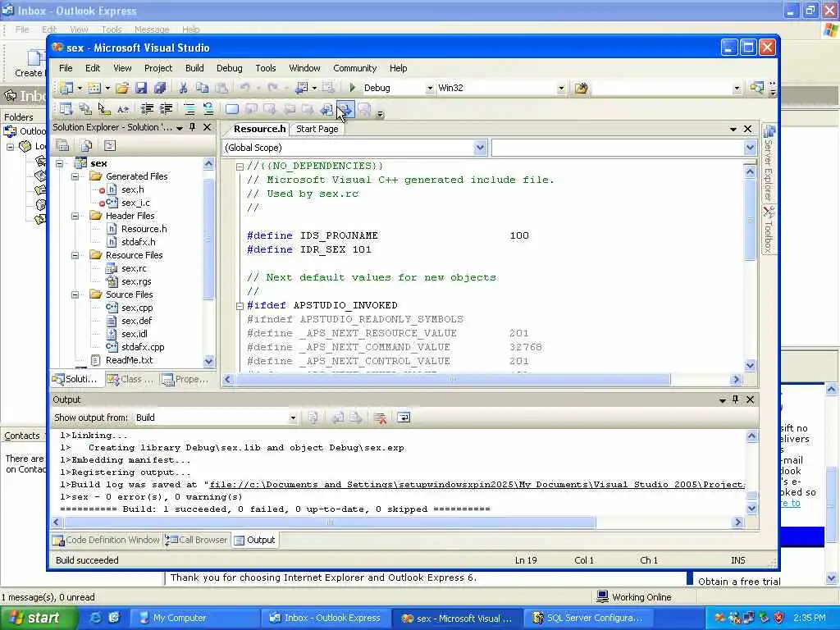Image resolution: width=840 pixels, height=630 pixels.
Task: Click the Display Object Member List icon
Action: click(x=66, y=109)
